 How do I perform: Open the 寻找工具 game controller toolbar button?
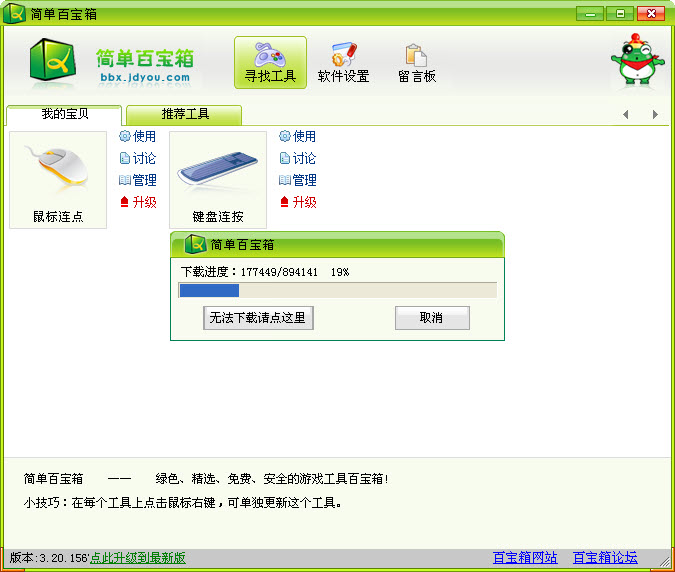click(x=270, y=62)
